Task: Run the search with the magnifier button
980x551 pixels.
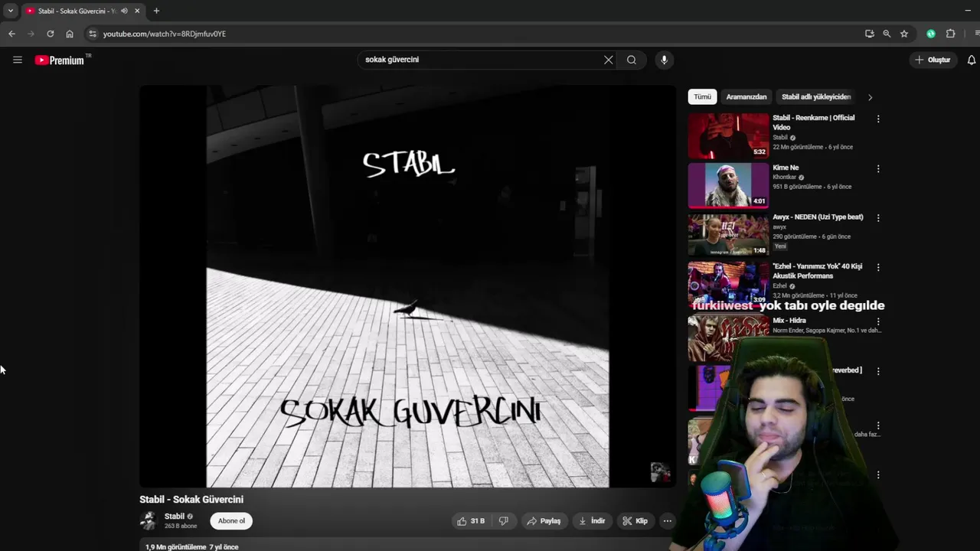Action: [x=632, y=60]
